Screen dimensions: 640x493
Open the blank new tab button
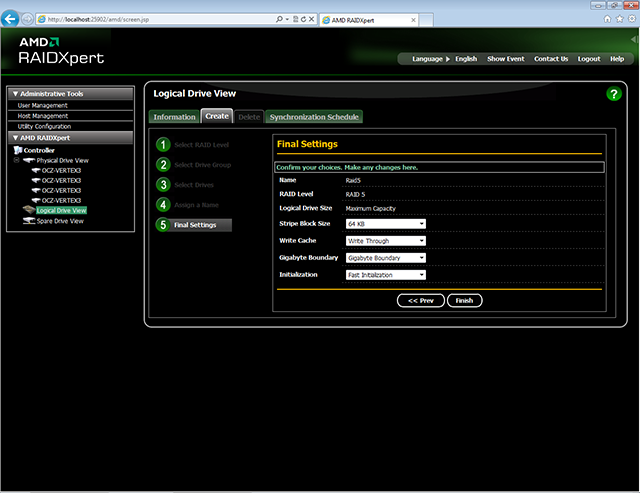[x=426, y=20]
